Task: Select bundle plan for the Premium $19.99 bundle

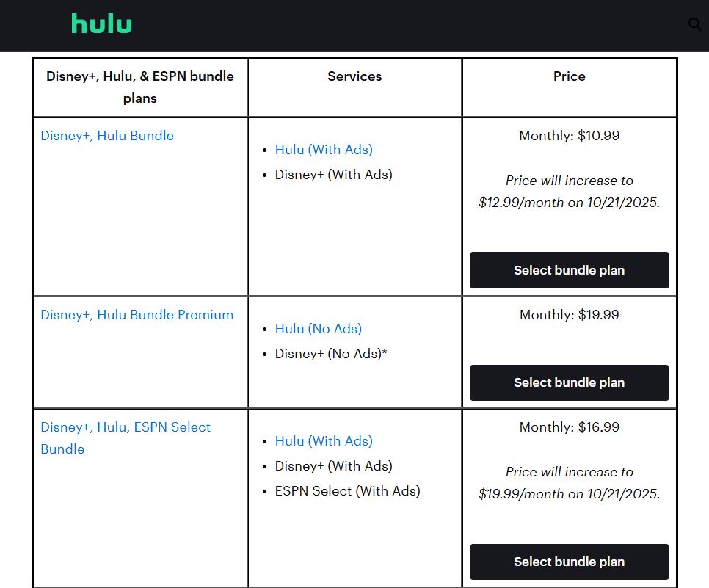Action: (x=569, y=382)
